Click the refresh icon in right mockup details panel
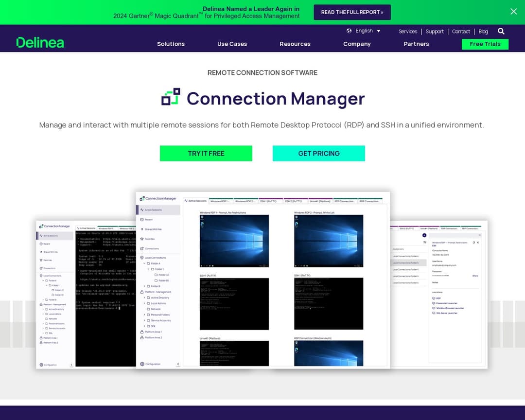525x420 pixels. coord(473,243)
